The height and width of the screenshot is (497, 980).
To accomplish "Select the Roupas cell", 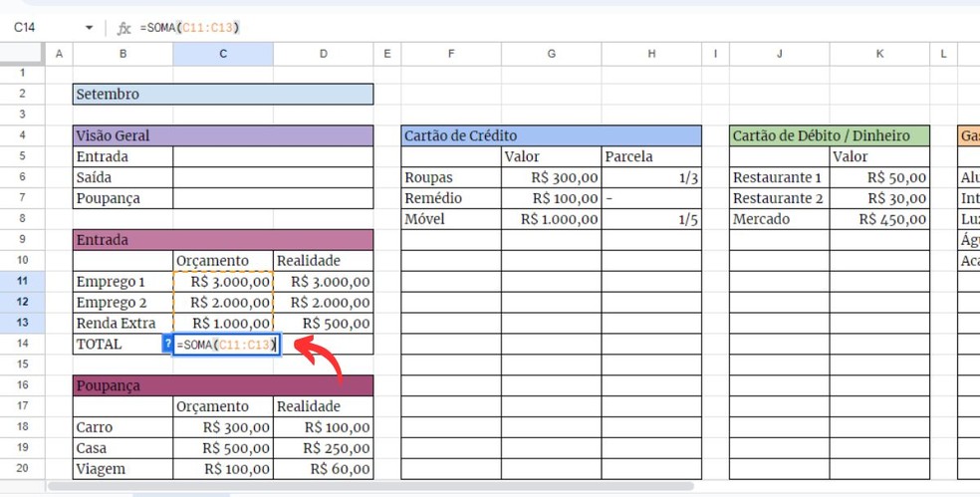I will tap(451, 177).
